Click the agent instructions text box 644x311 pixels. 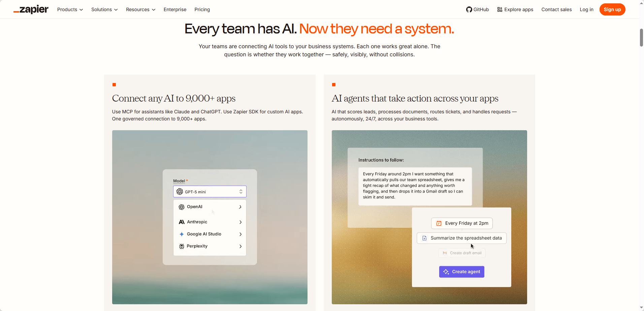tap(415, 186)
